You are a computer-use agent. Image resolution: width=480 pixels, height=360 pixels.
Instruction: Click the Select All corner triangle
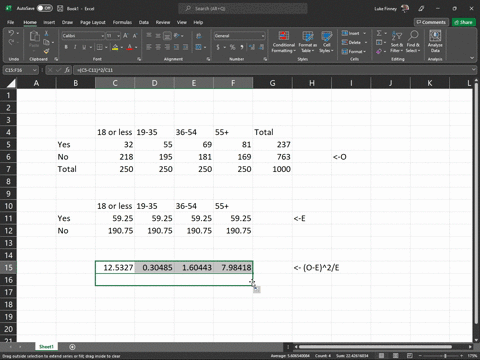pos(11,83)
